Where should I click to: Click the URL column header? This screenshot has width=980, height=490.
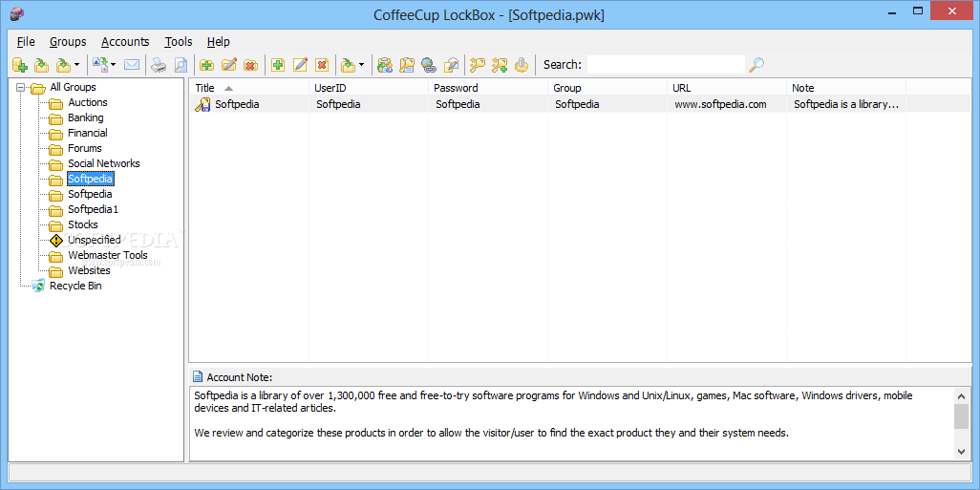click(727, 88)
